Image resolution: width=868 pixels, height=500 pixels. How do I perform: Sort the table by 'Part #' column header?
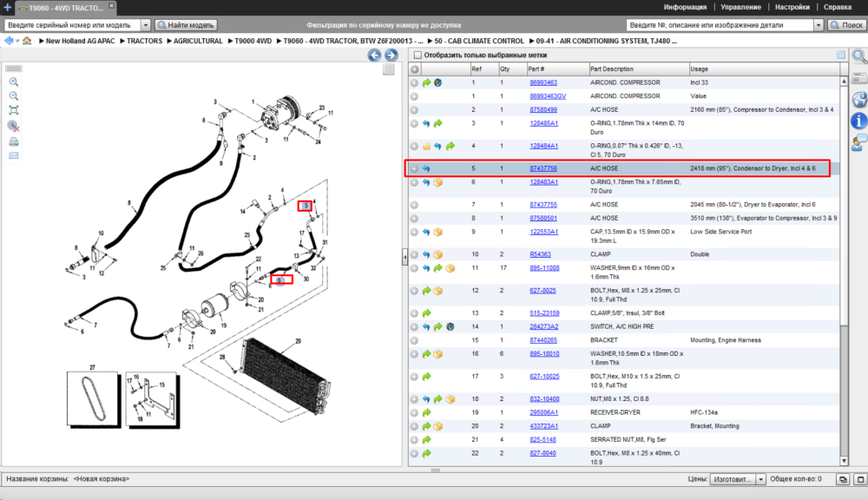coord(557,69)
